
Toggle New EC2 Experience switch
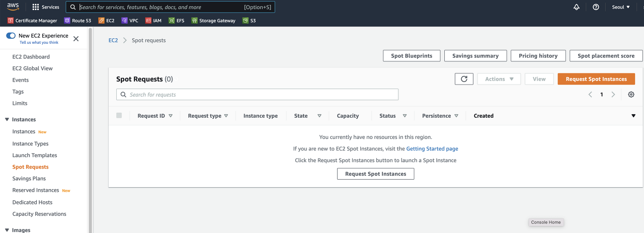tap(11, 36)
